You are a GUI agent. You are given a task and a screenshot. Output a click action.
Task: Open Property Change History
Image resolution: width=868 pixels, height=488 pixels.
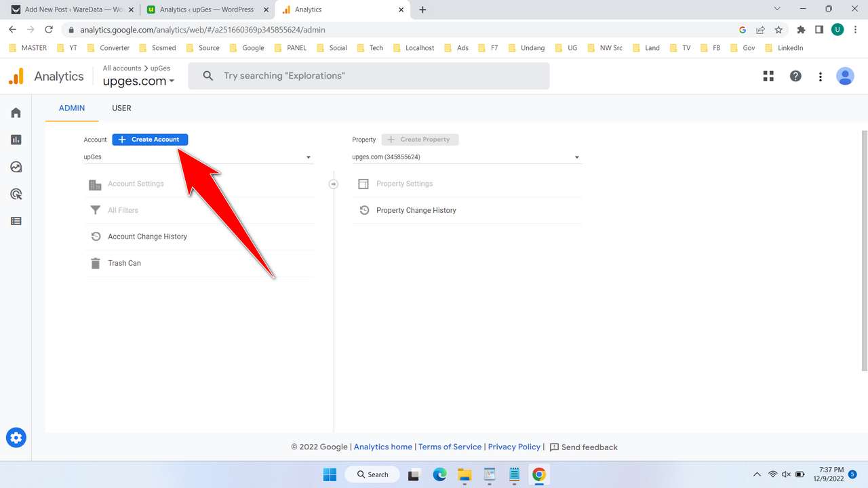tap(416, 210)
